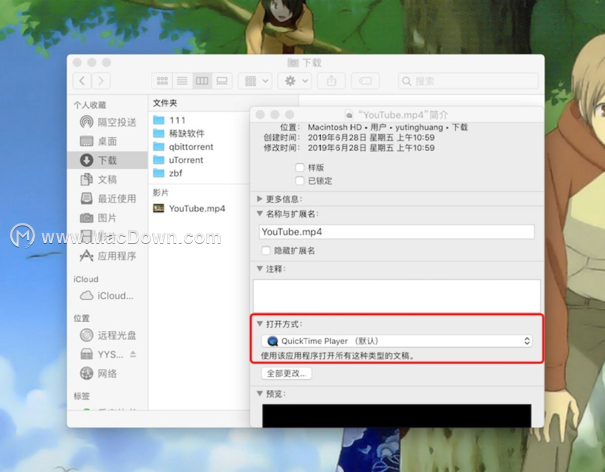Click the 全部更改 (Change All) button

(x=286, y=373)
